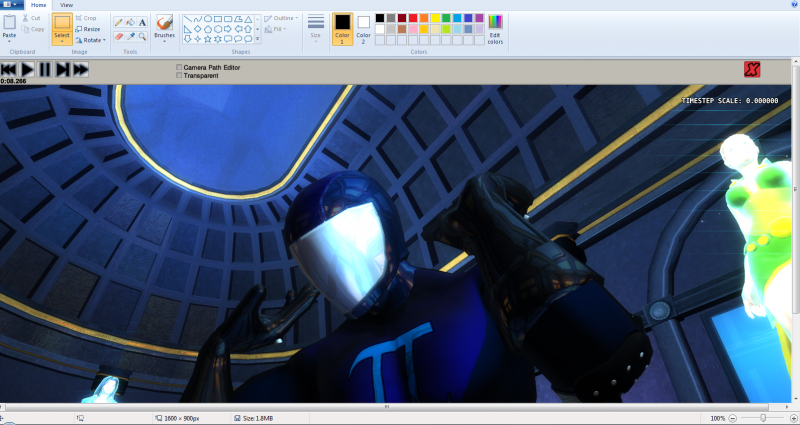
Task: Open Paint Help question mark icon
Action: point(794,4)
